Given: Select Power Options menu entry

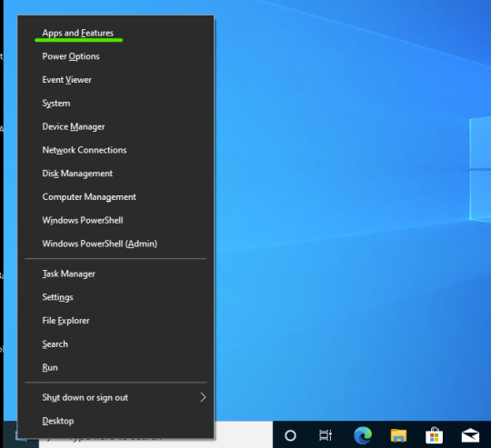Looking at the screenshot, I should coord(115,56).
